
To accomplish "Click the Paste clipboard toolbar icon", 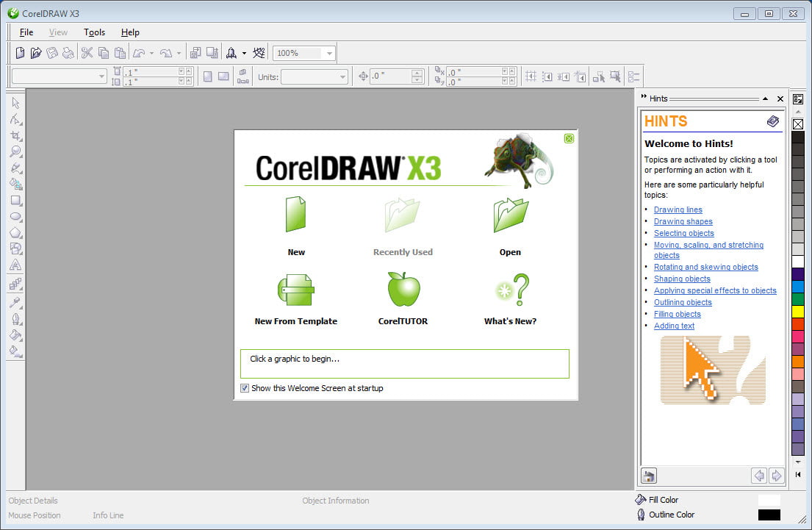I will click(120, 53).
